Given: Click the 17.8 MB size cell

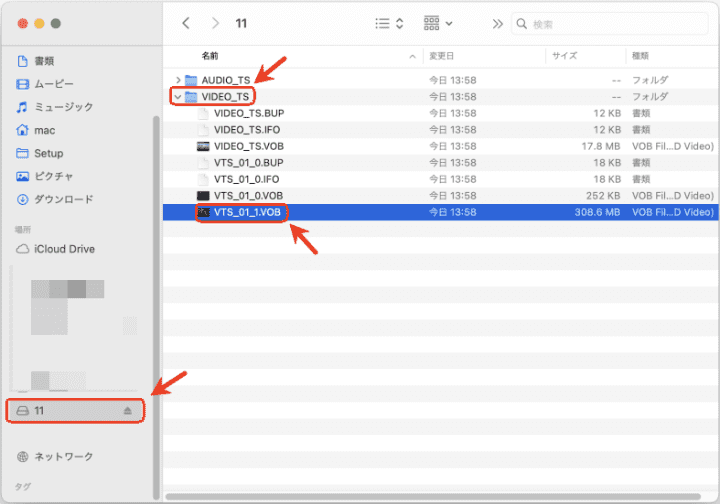Looking at the screenshot, I should click(x=601, y=146).
